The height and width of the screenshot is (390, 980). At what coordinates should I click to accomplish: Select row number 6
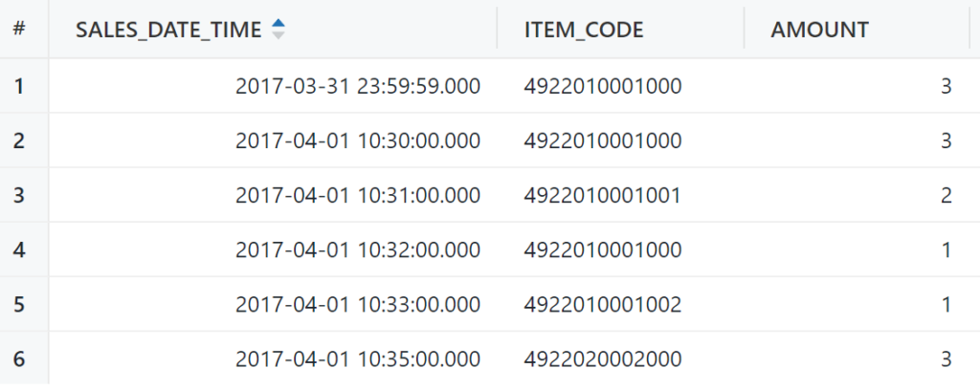point(19,358)
